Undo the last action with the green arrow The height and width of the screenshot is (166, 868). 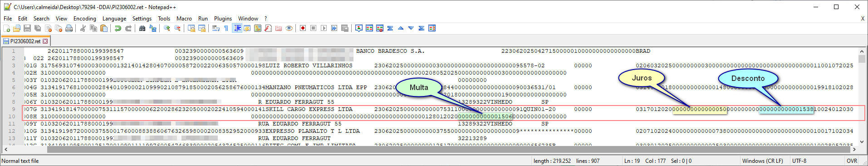pyautogui.click(x=118, y=28)
